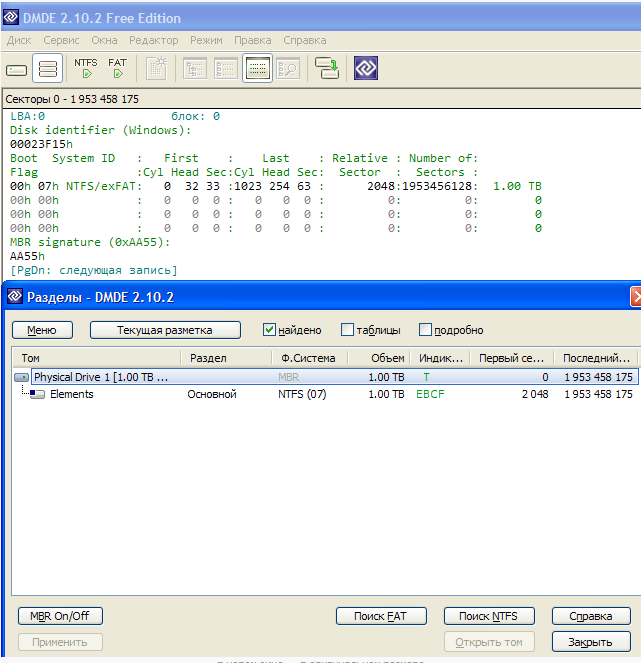
Task: Open the 'Редактор' menu
Action: tap(154, 40)
